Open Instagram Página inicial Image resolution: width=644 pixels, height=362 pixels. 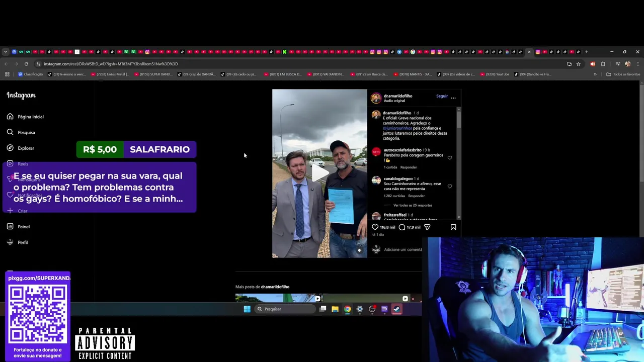[25, 117]
